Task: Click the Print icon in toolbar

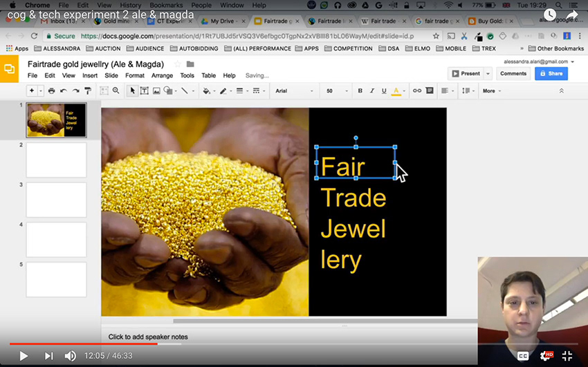Action: (52, 91)
